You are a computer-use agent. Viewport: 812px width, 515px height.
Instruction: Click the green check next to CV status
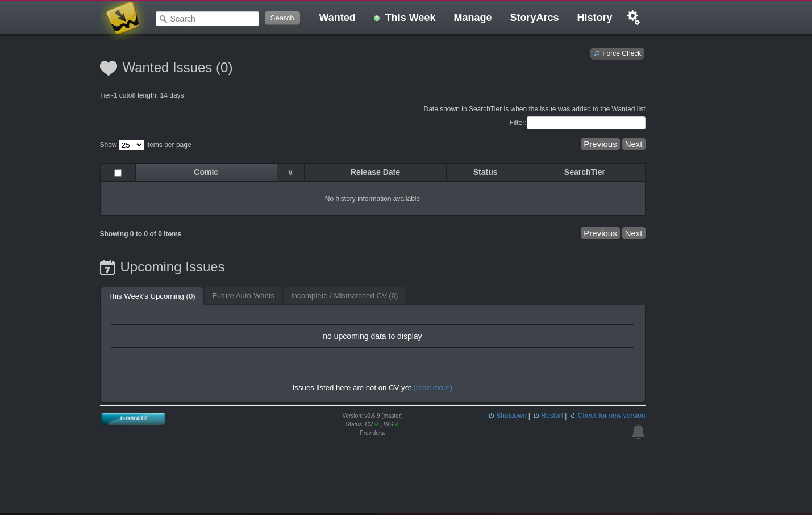coord(376,424)
